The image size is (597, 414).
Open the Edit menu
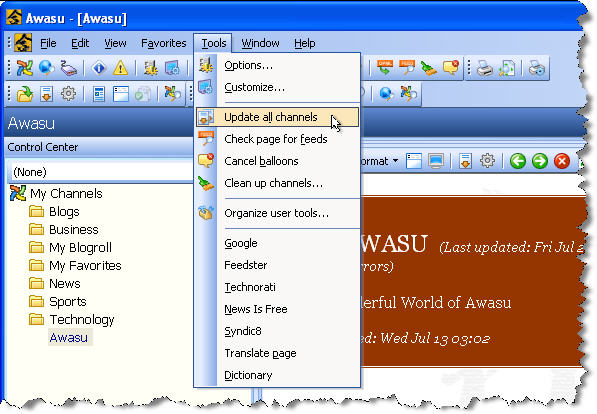(80, 43)
